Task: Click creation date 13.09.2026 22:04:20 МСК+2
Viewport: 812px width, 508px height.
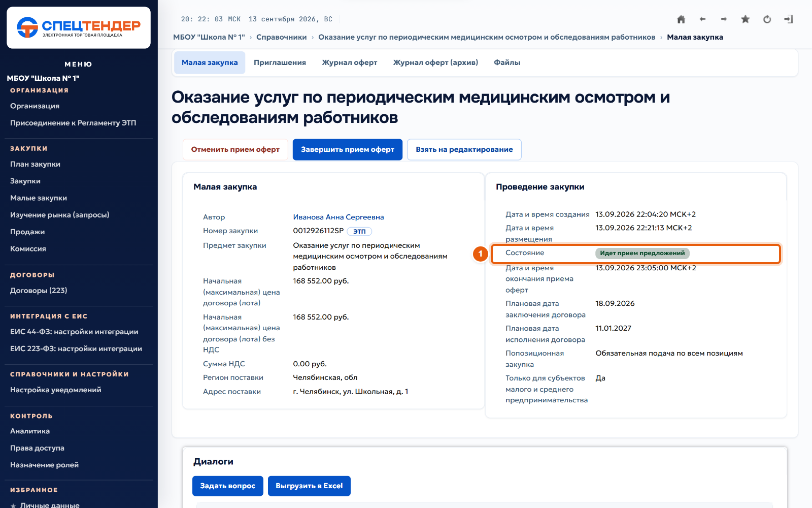Action: point(646,214)
